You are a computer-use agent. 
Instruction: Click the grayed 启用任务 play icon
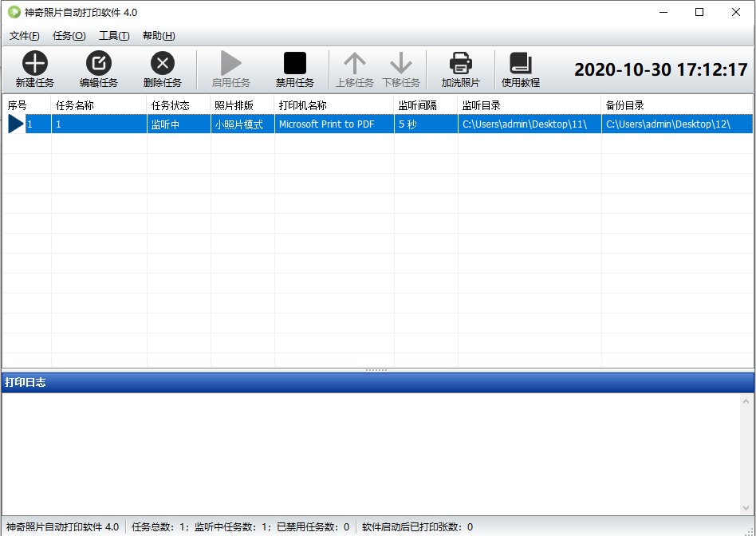231,63
